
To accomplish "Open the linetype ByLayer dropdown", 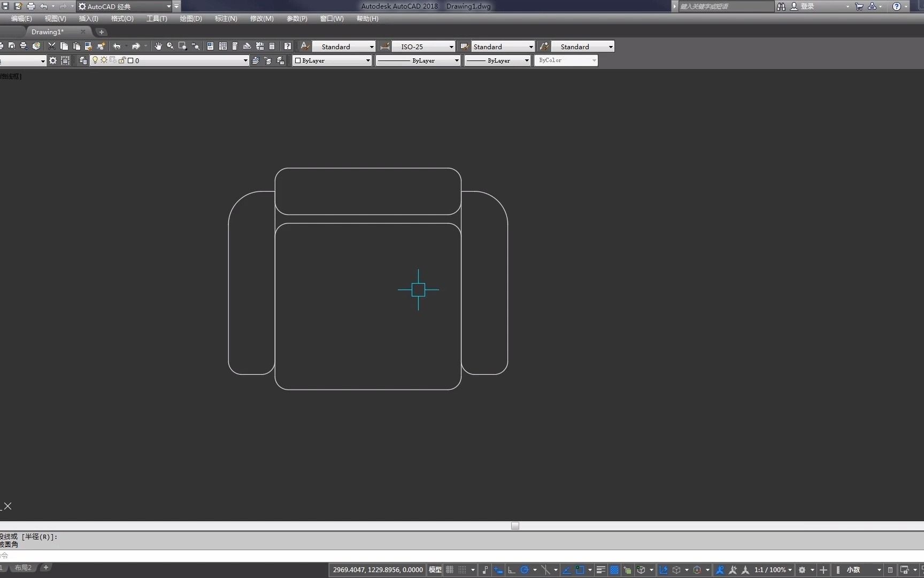I will (418, 60).
